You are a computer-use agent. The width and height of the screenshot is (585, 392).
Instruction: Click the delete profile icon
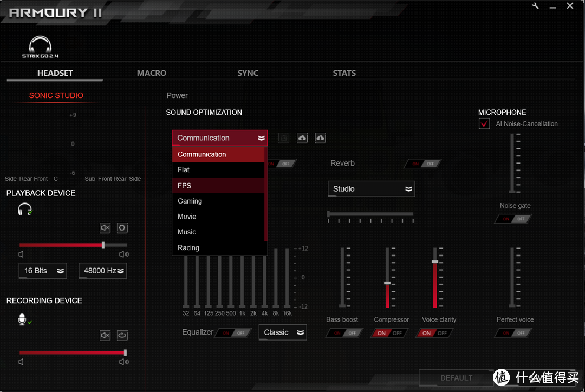[284, 138]
